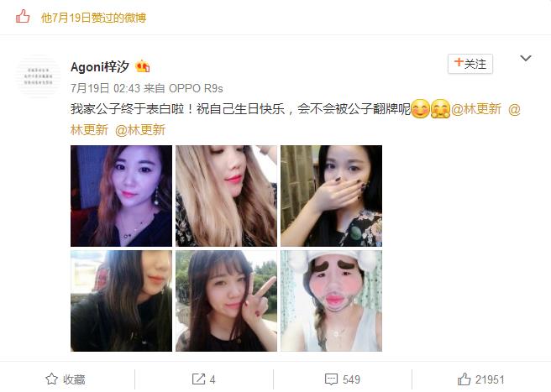Open the first photo with purple lighting
The height and width of the screenshot is (392, 551).
pos(121,196)
